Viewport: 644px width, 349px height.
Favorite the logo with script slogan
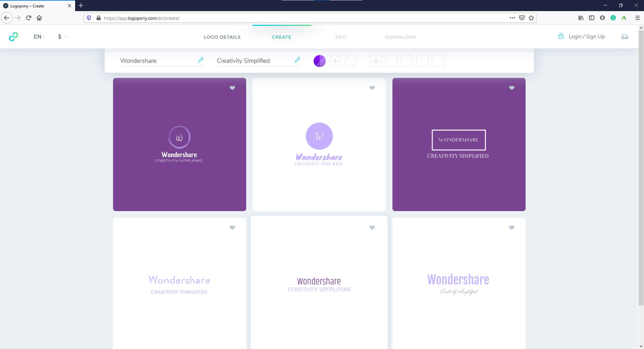click(x=512, y=228)
